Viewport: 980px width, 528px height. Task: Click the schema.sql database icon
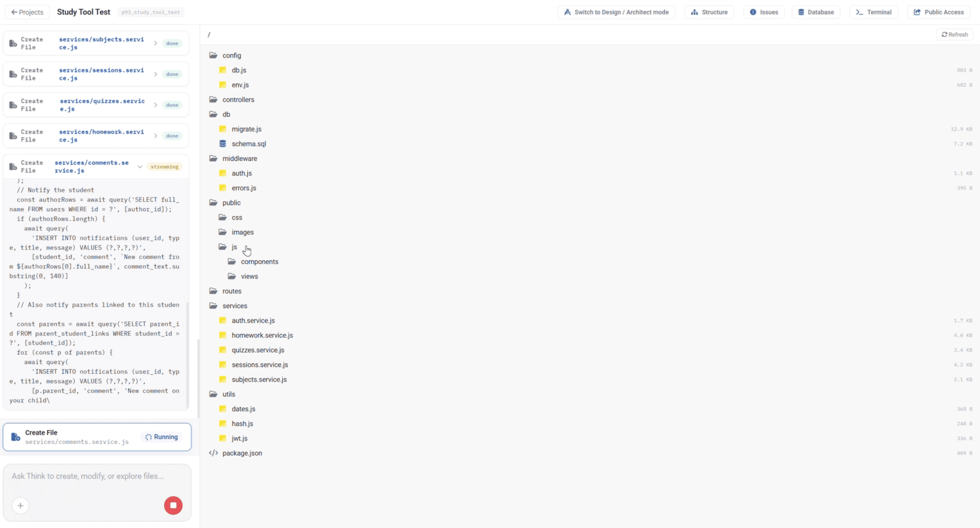pyautogui.click(x=223, y=144)
